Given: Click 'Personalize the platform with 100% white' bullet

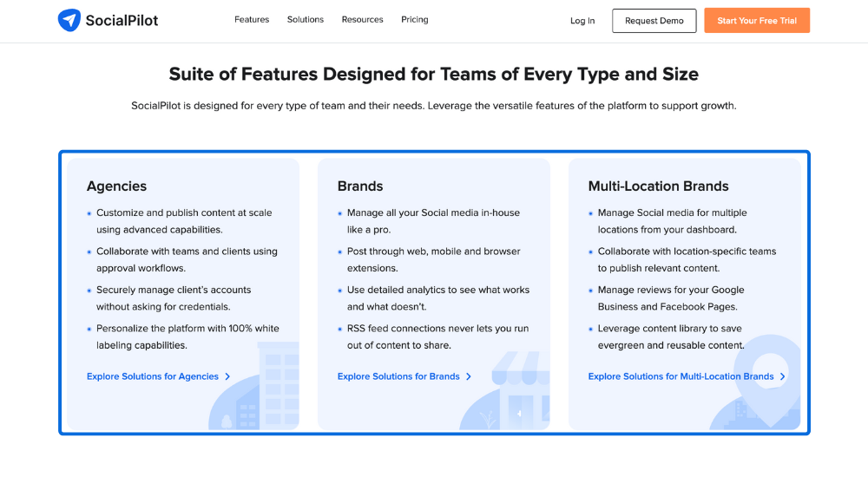Looking at the screenshot, I should [x=187, y=337].
